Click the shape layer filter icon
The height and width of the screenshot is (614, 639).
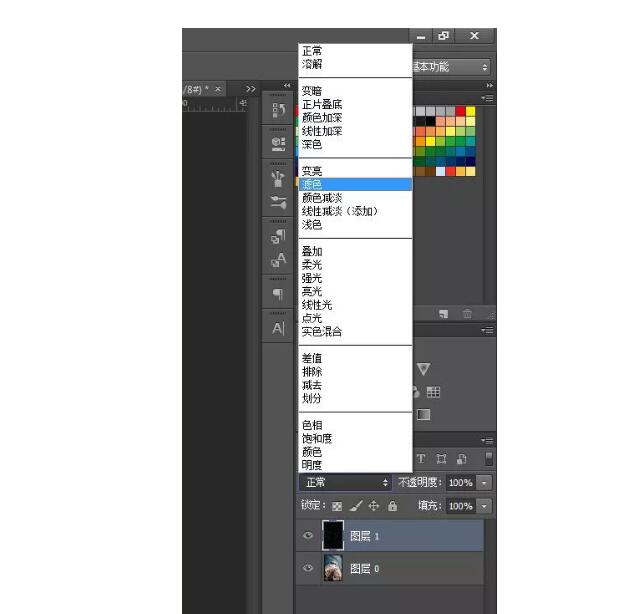(x=441, y=459)
